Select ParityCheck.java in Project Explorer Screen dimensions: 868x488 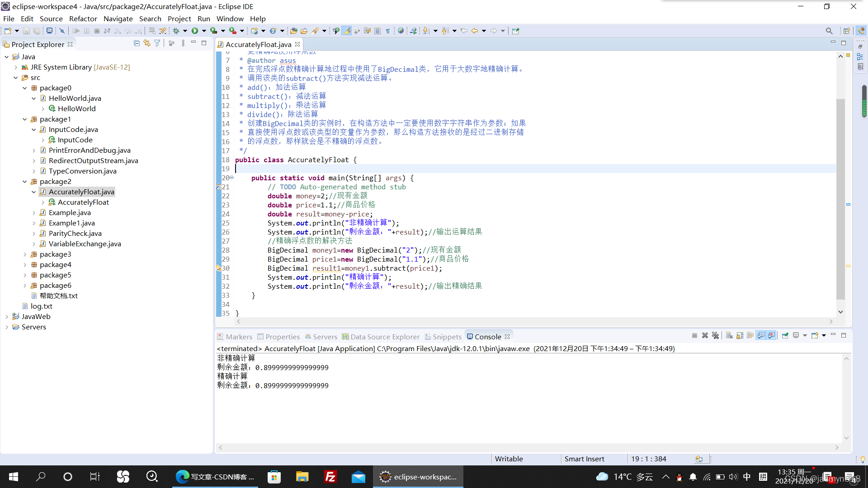tap(75, 234)
